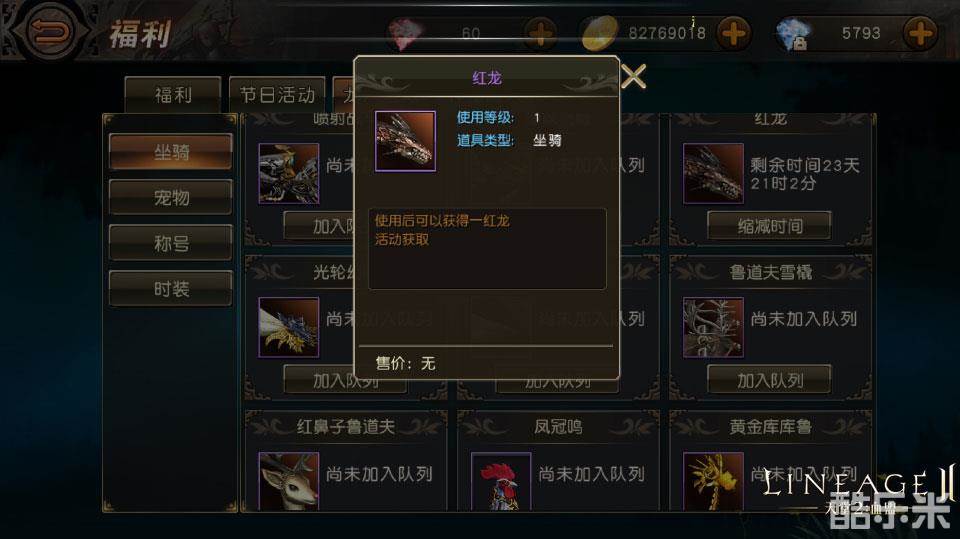Select the 凤冠鸣 rooster mount icon
Viewport: 960px width, 539px height.
pyautogui.click(x=501, y=481)
